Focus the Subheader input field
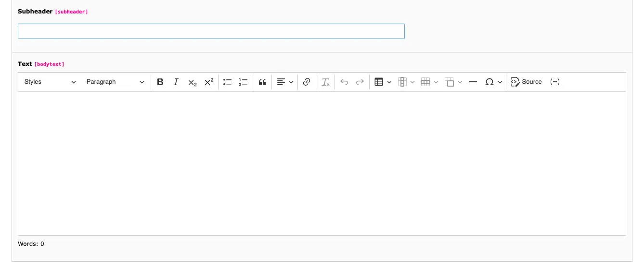Viewport: 644px width, 269px height. click(x=211, y=31)
